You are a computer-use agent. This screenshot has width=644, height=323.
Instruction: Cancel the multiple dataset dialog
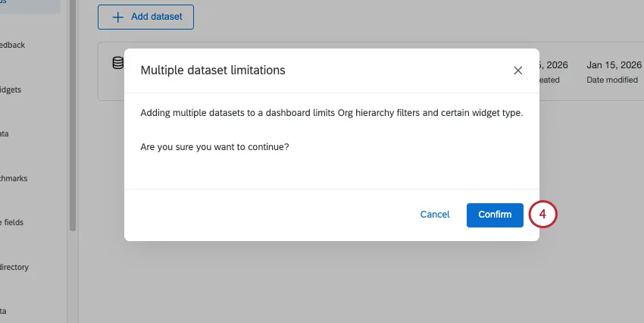coord(435,215)
